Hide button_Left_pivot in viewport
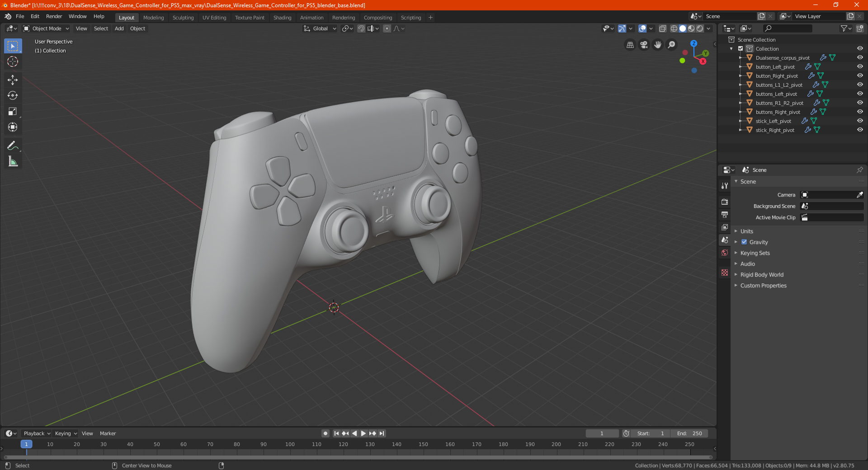Image resolution: width=868 pixels, height=470 pixels. pyautogui.click(x=860, y=66)
